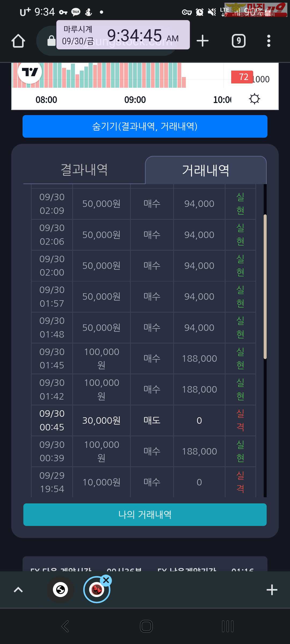
Task: Switch to the 결과내역 tab
Action: [84, 170]
